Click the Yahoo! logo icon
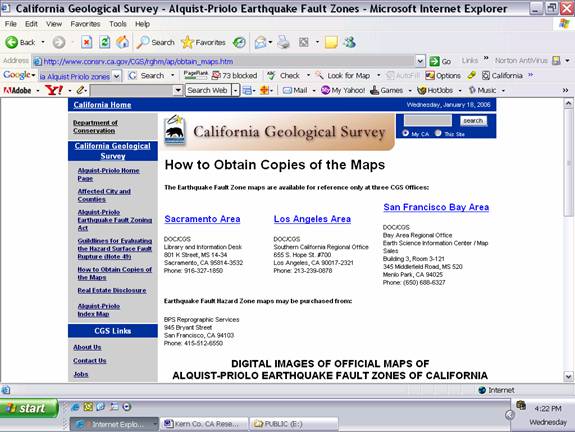The height and width of the screenshot is (432, 575). [54, 90]
